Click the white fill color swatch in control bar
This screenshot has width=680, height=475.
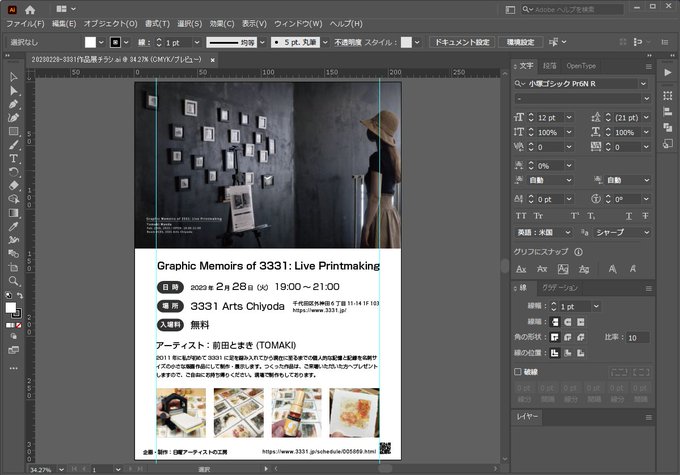[x=91, y=43]
